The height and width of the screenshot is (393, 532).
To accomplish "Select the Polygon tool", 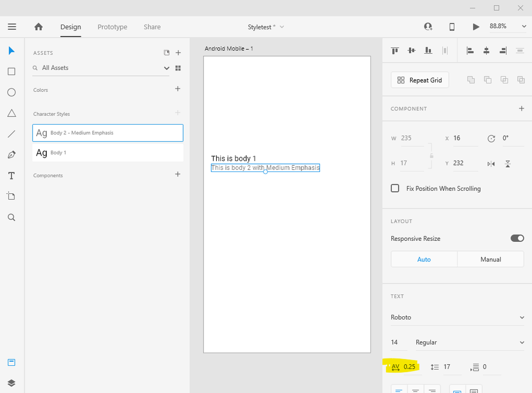I will pos(11,113).
